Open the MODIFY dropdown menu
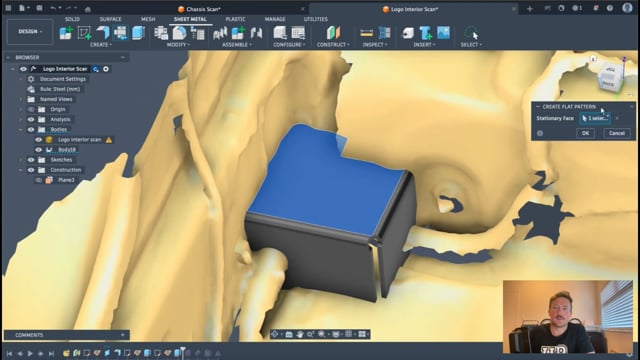The image size is (640, 360). [x=178, y=44]
